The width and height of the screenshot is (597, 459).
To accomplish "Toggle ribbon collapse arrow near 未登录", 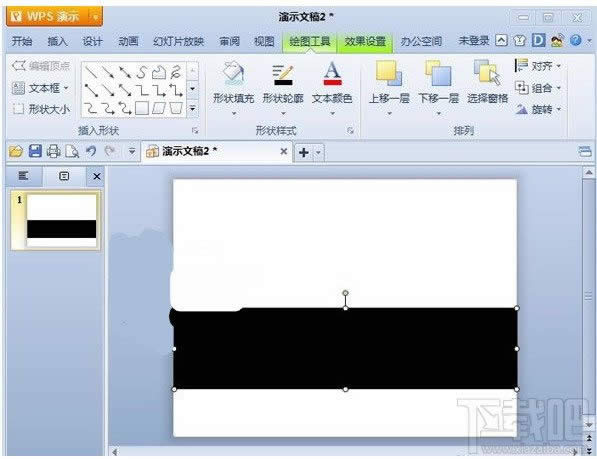I will (x=501, y=40).
